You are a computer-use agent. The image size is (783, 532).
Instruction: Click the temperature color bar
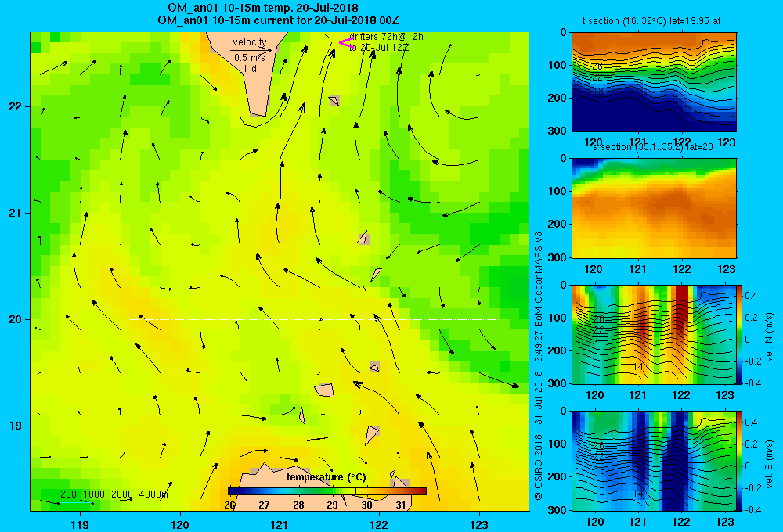(x=327, y=491)
